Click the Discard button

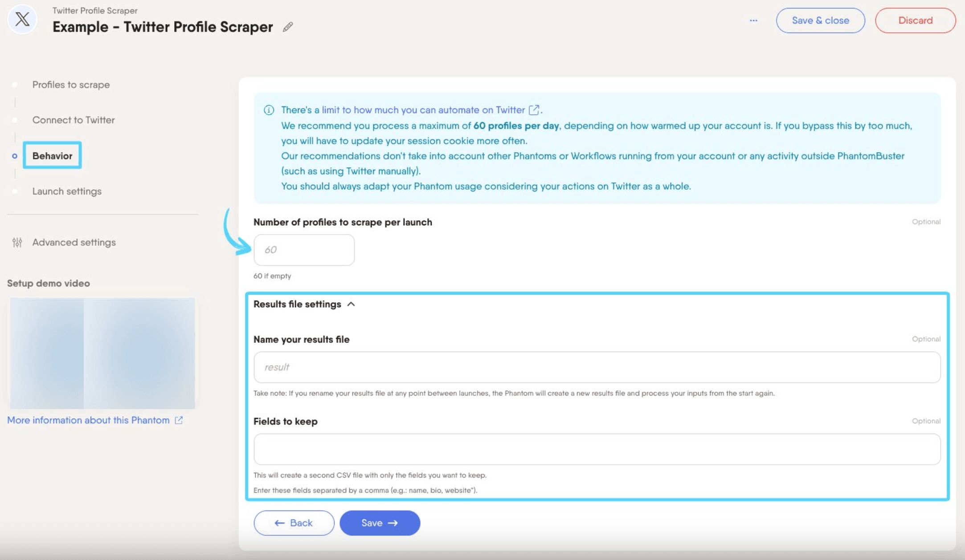(915, 20)
